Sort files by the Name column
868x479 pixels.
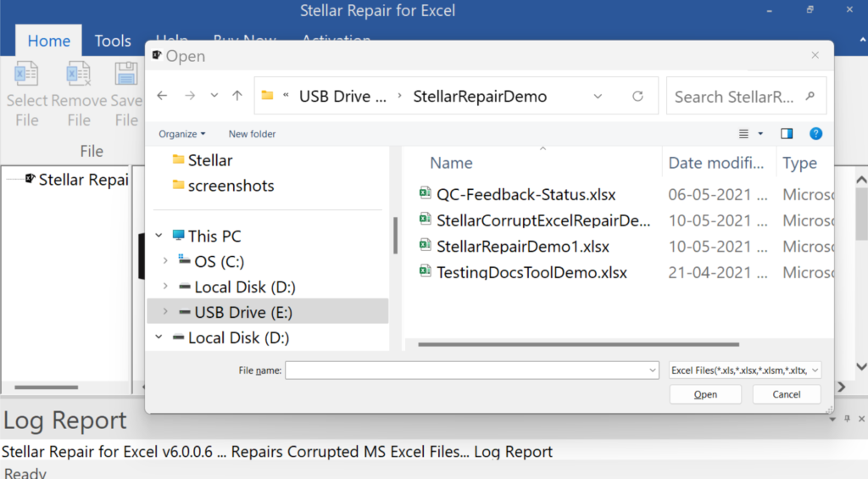[451, 163]
